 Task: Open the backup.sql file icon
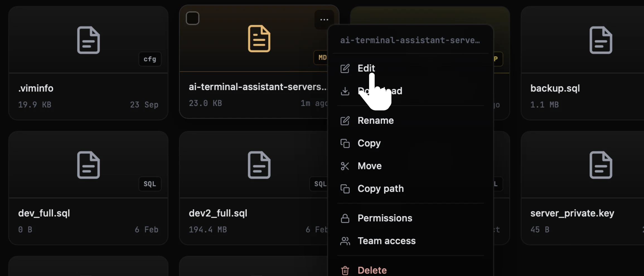601,40
